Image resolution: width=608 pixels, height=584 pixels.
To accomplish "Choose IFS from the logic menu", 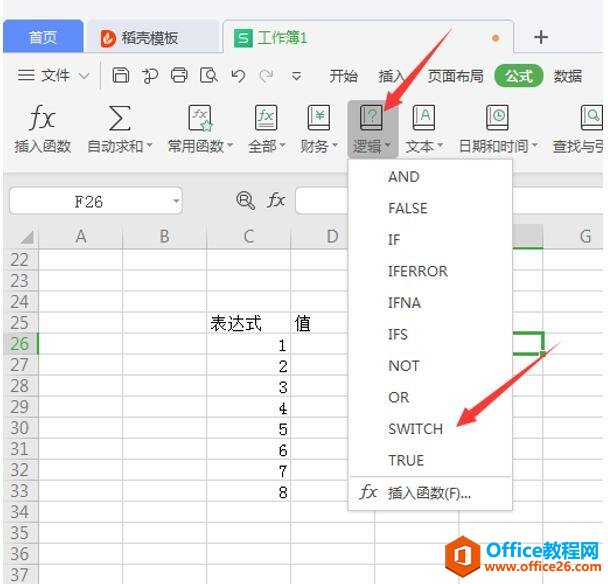I will pyautogui.click(x=430, y=334).
